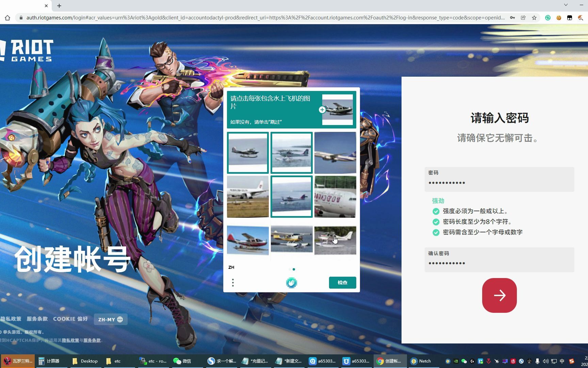Open the 服务条款 terms of service link
588x368 pixels.
(37, 319)
